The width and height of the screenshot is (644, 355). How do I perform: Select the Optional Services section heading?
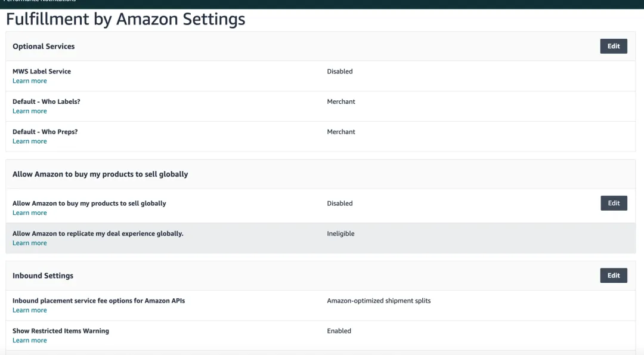(x=44, y=47)
